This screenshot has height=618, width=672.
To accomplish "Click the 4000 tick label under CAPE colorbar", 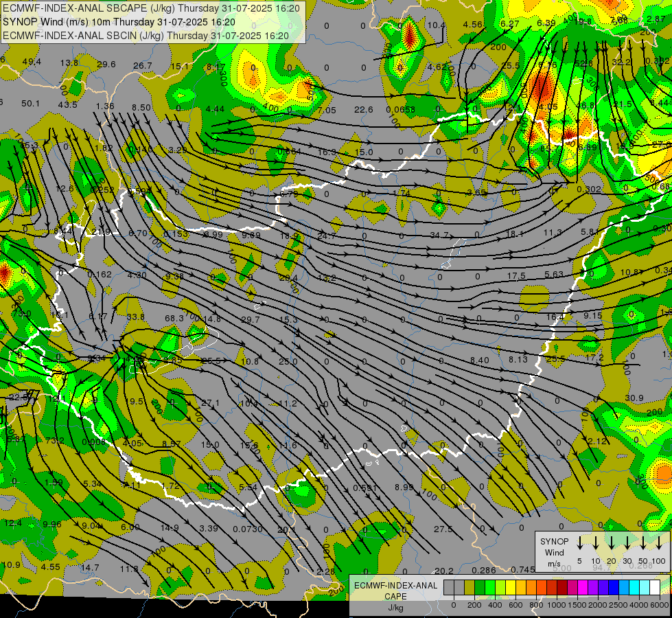I will [638, 605].
